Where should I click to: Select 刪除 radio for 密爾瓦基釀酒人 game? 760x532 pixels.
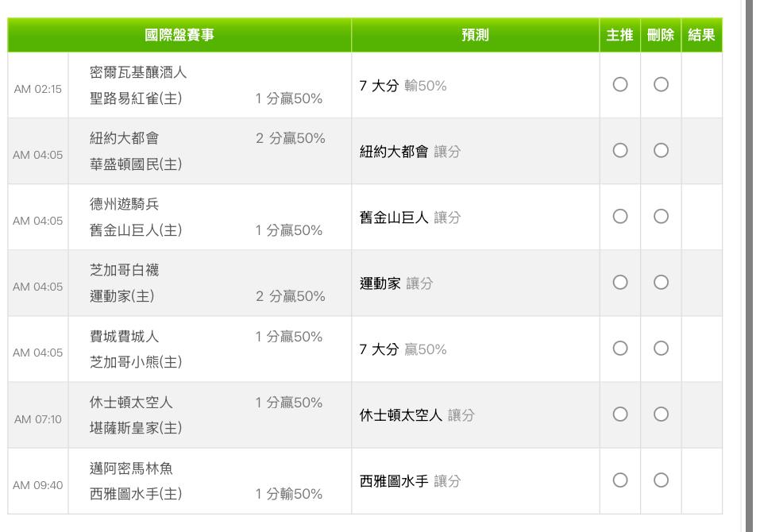click(x=661, y=85)
